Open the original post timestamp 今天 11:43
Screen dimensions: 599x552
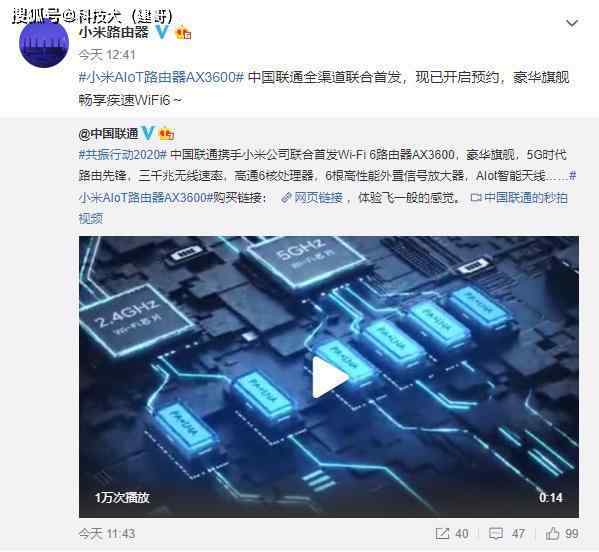[x=107, y=534]
